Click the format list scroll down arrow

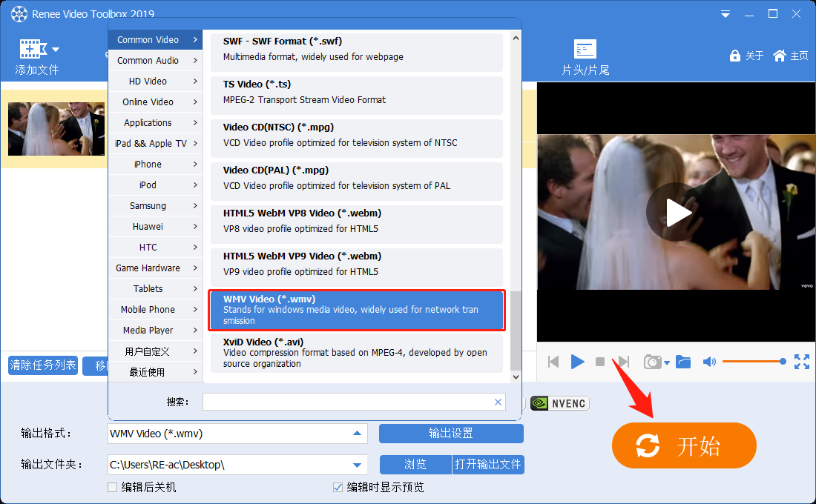pos(516,377)
